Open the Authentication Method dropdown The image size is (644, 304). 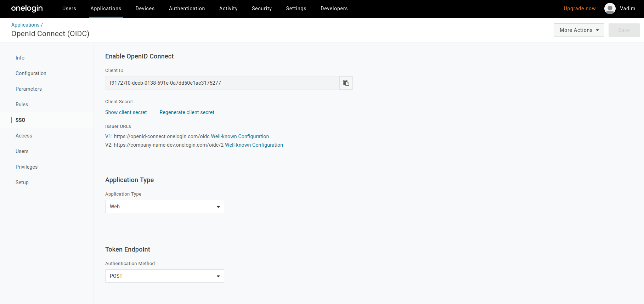point(164,276)
